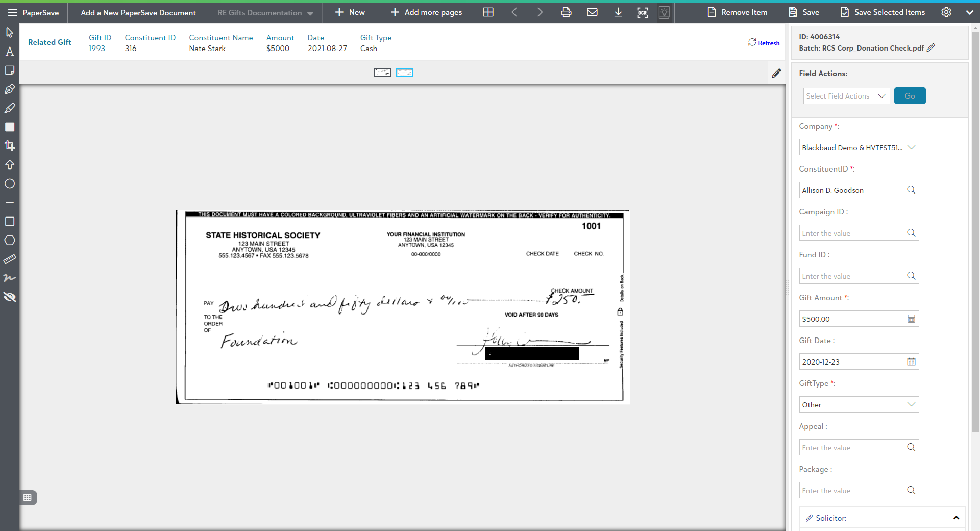Select the text annotation tool
Viewport: 980px width, 531px height.
pyautogui.click(x=9, y=52)
